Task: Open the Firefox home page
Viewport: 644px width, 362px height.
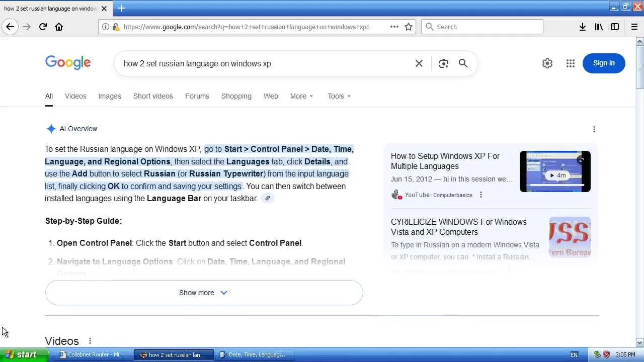Action: click(x=59, y=27)
